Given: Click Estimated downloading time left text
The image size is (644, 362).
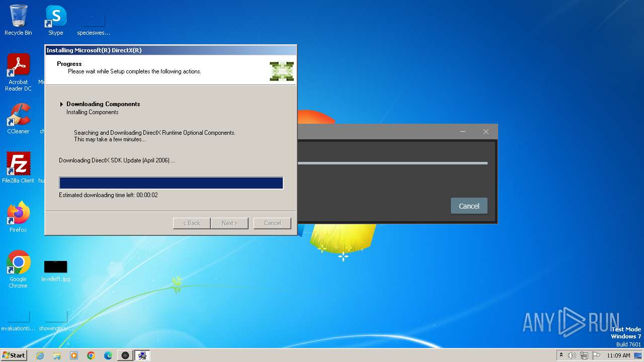Looking at the screenshot, I should click(108, 195).
